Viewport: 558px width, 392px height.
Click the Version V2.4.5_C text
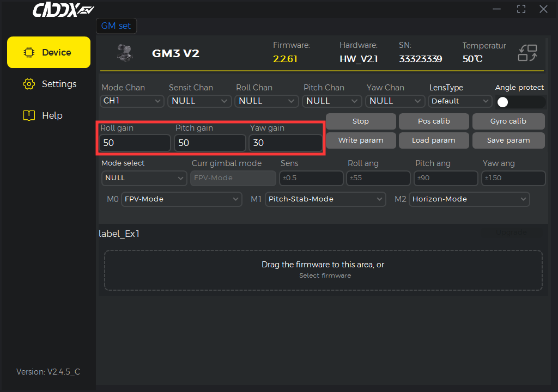pos(48,372)
